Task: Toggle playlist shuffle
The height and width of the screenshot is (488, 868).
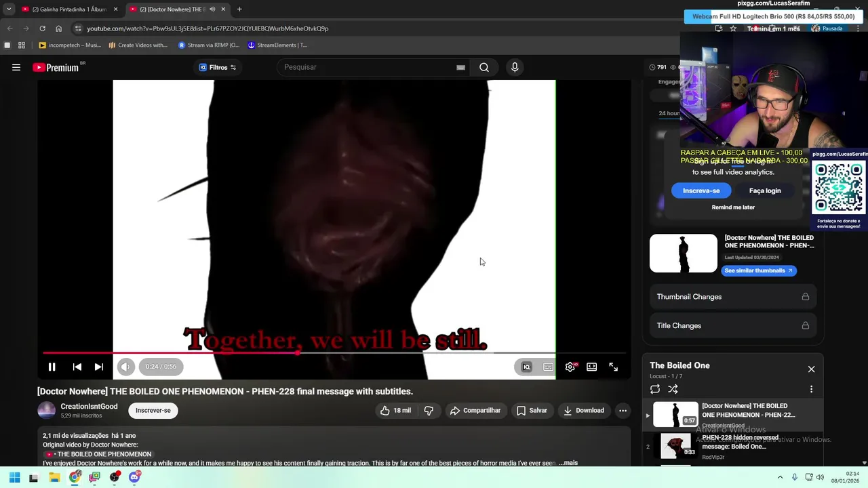Action: tap(673, 389)
